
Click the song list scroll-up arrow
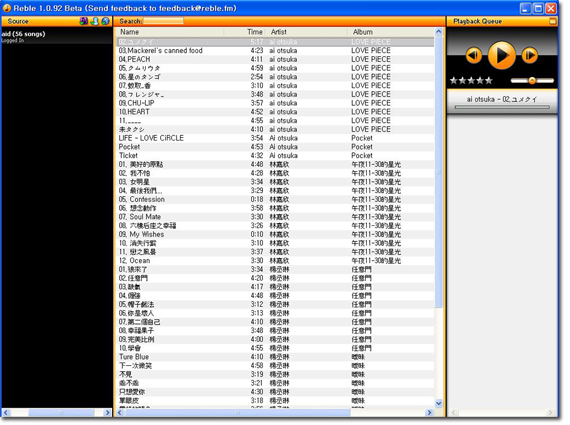tap(439, 32)
